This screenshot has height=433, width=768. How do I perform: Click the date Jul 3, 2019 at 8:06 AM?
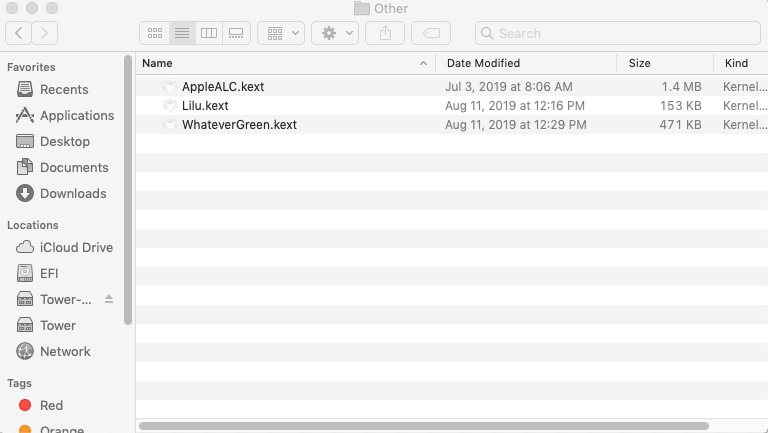click(508, 87)
